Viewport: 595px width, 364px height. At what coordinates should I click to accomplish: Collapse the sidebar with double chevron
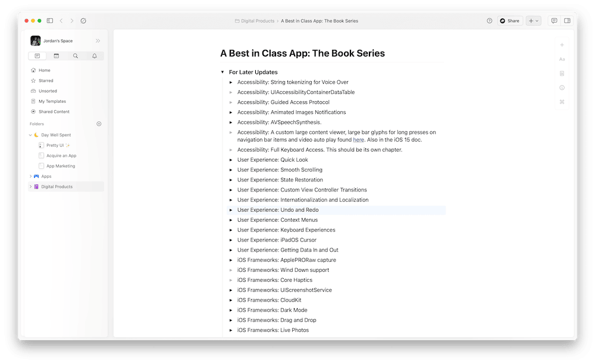(98, 41)
